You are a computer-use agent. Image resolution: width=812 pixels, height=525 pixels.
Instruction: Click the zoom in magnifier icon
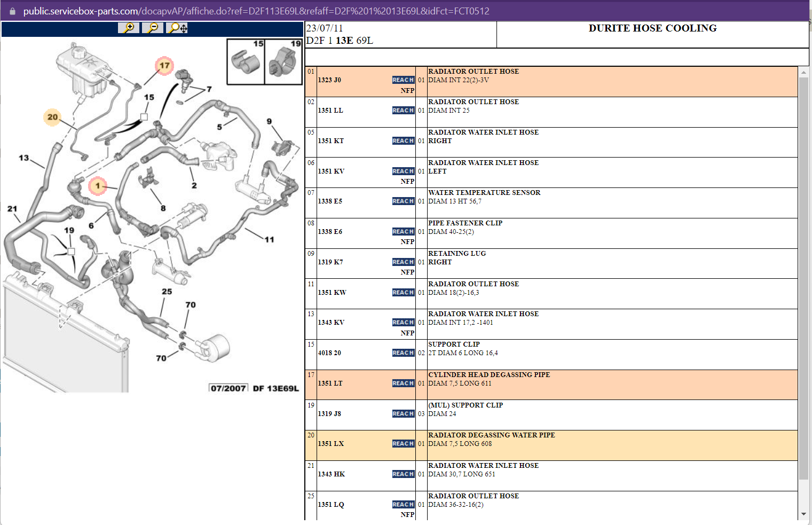pos(129,28)
